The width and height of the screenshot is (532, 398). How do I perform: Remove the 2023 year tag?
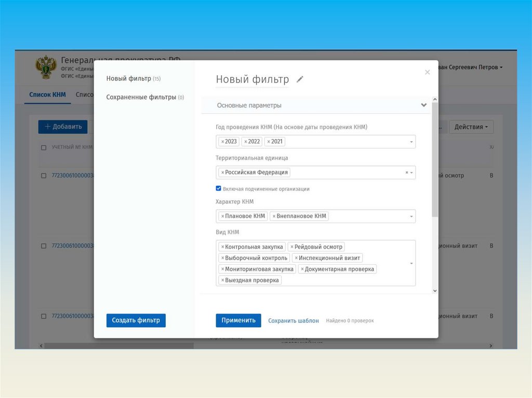[x=222, y=142]
